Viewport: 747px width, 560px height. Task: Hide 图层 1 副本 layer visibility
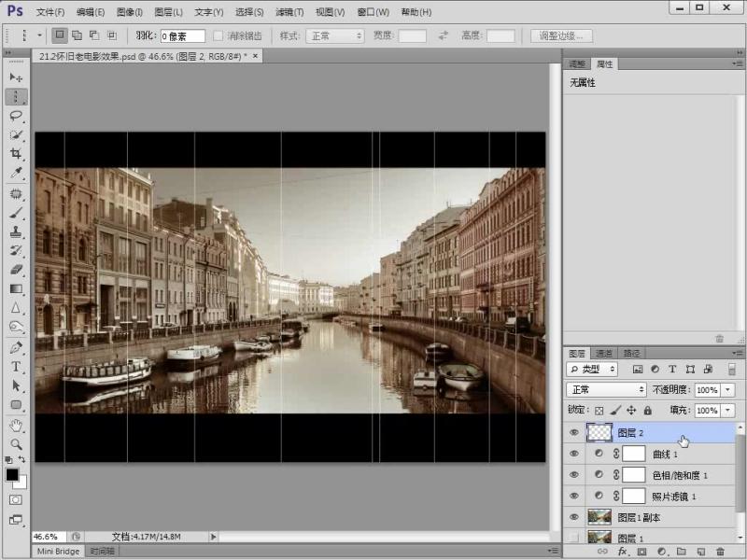(x=574, y=517)
